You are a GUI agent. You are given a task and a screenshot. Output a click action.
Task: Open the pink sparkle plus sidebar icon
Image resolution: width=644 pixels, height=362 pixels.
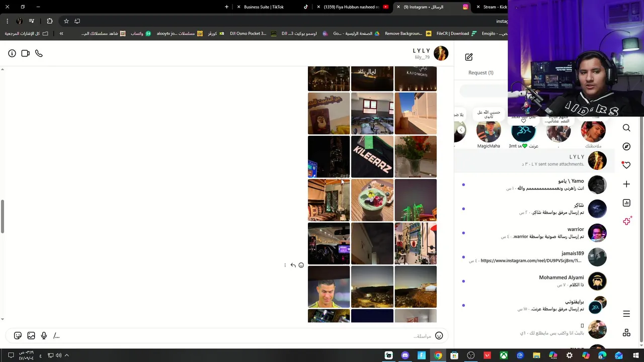626,221
